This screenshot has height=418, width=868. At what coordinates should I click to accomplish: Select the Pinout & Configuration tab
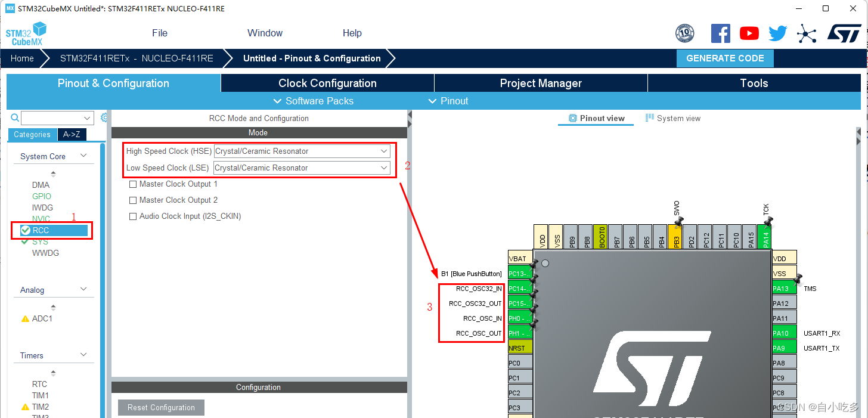pos(113,83)
